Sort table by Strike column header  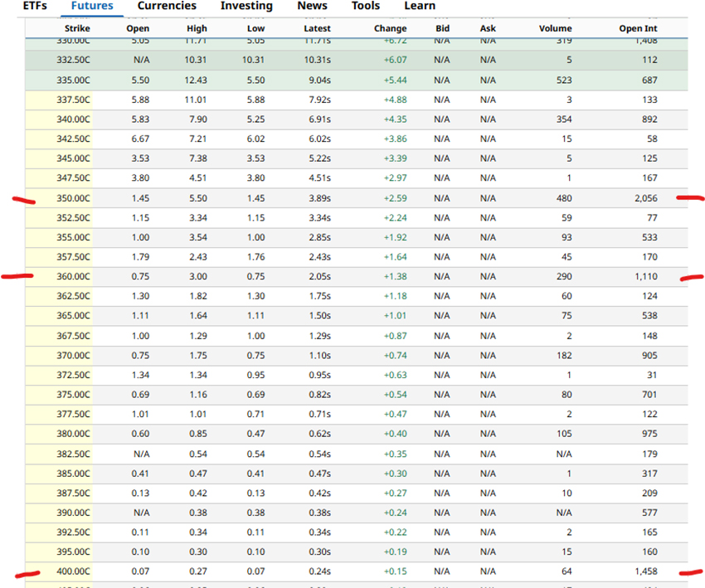77,28
